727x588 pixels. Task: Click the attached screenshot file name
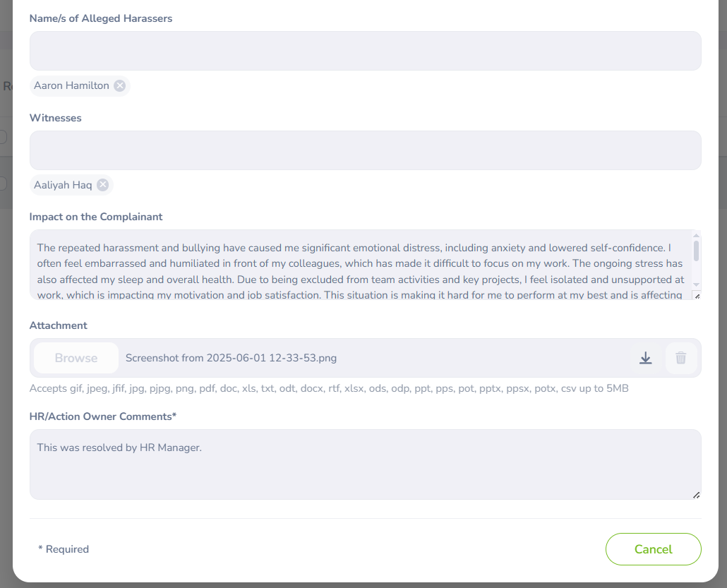pos(231,358)
